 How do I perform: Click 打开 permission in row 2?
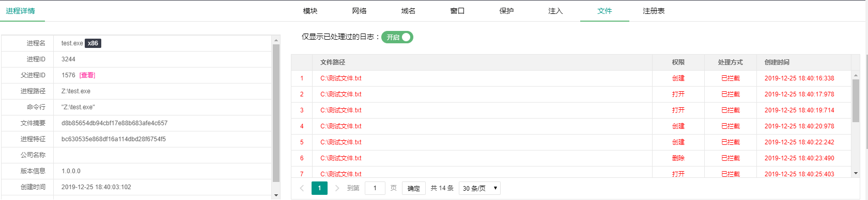pyautogui.click(x=678, y=94)
